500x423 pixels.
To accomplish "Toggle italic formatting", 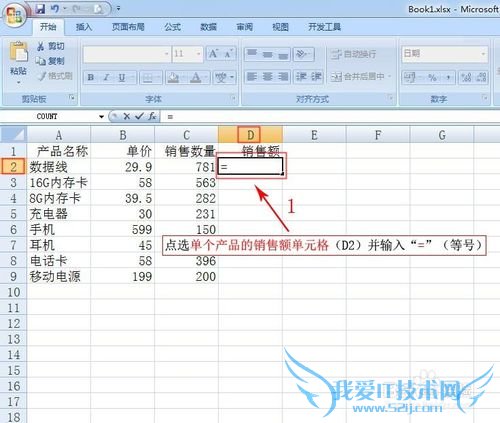I will click(106, 78).
